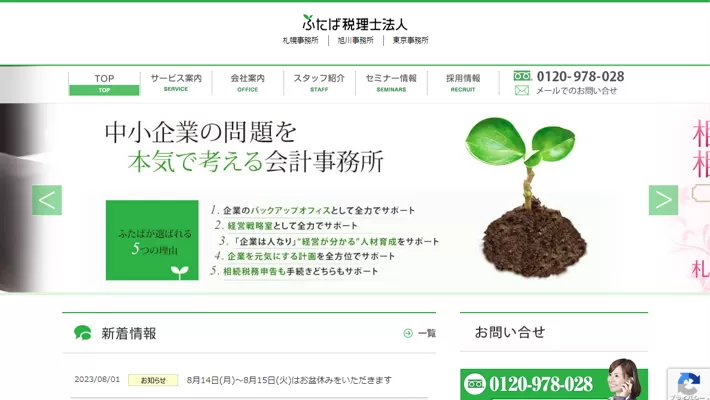Select 会社案内 in navigation bar

(x=247, y=83)
